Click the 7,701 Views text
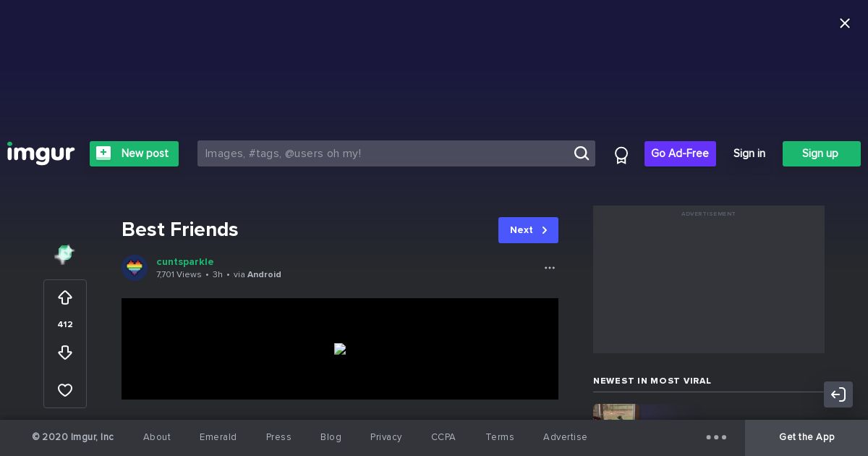This screenshot has height=456, width=868. coord(179,274)
